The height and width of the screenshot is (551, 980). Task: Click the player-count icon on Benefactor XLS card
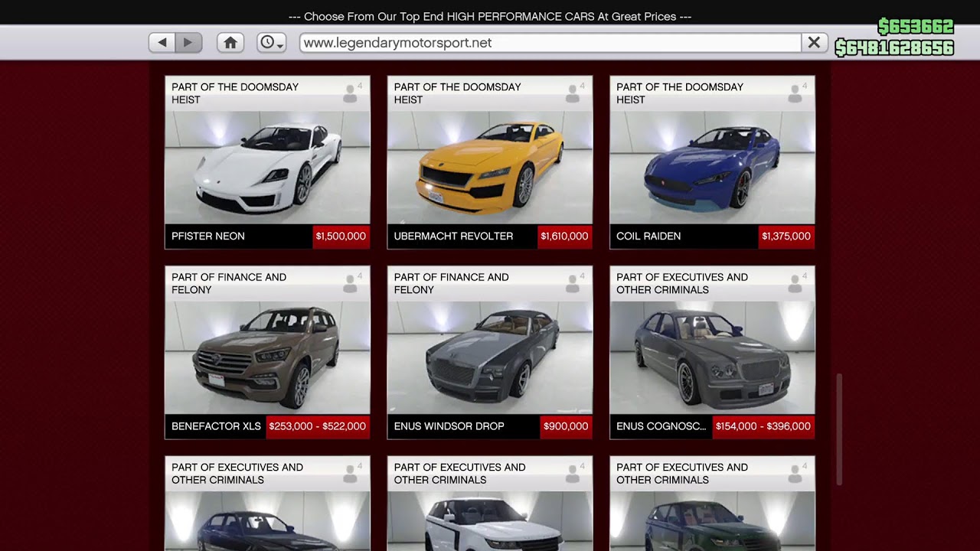(x=351, y=283)
